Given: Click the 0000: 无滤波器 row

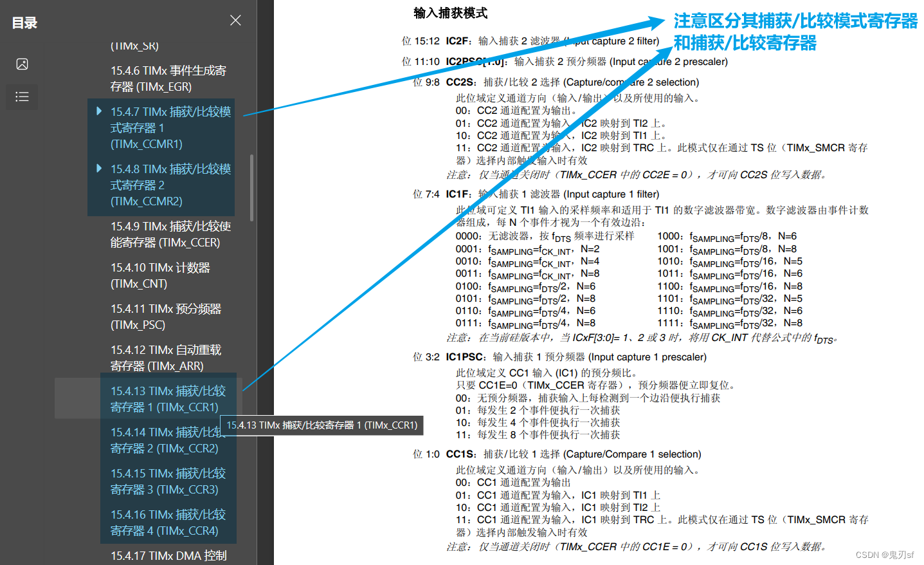Looking at the screenshot, I should tap(545, 236).
